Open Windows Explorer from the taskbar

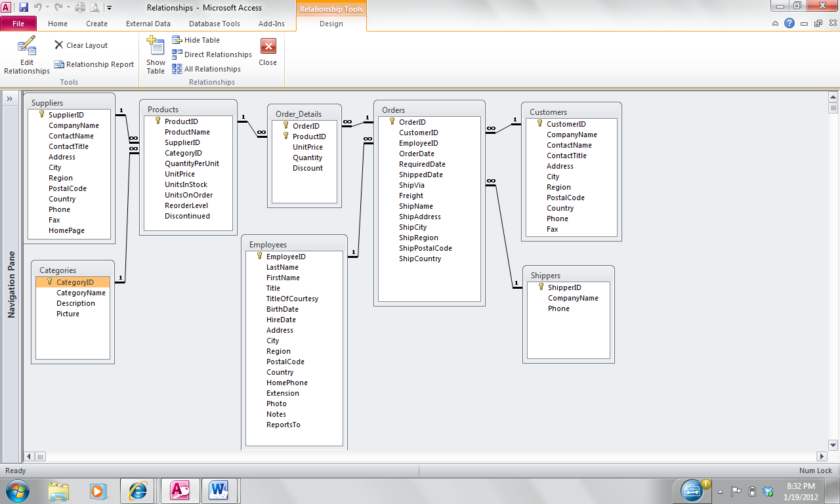tap(58, 490)
